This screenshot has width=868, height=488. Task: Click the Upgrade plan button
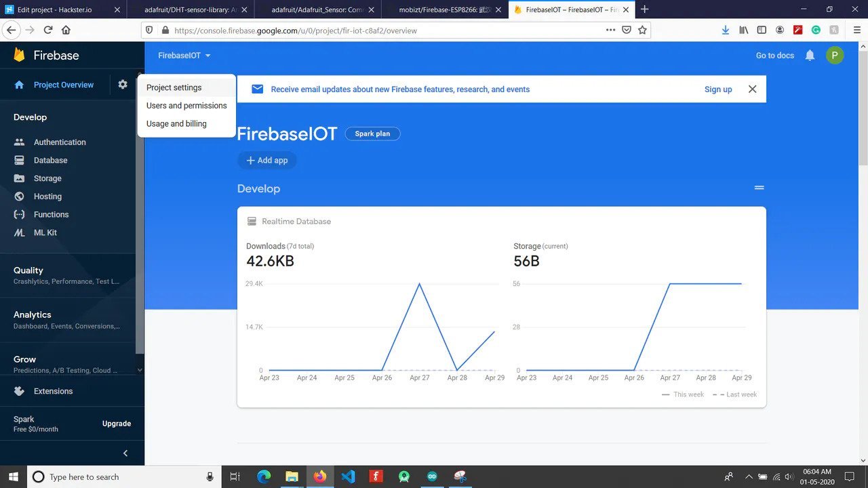pyautogui.click(x=117, y=424)
